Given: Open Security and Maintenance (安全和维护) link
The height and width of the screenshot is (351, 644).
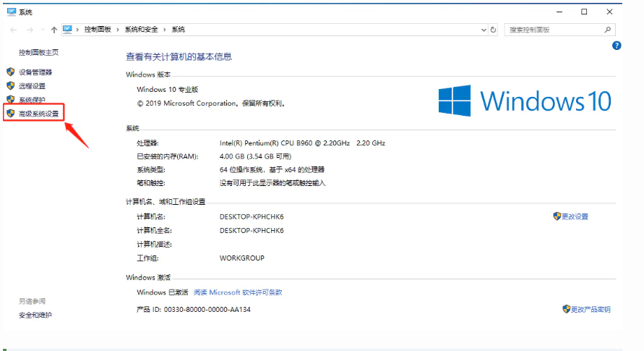Looking at the screenshot, I should coord(35,316).
